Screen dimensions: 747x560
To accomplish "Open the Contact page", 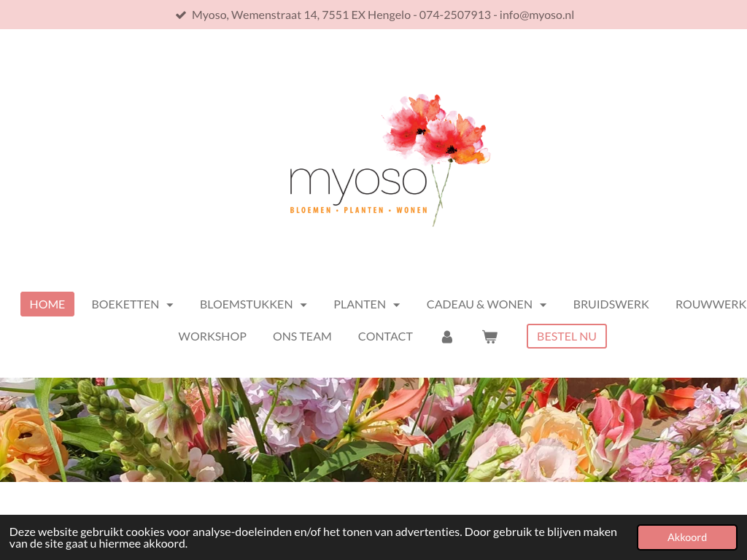I will (385, 336).
